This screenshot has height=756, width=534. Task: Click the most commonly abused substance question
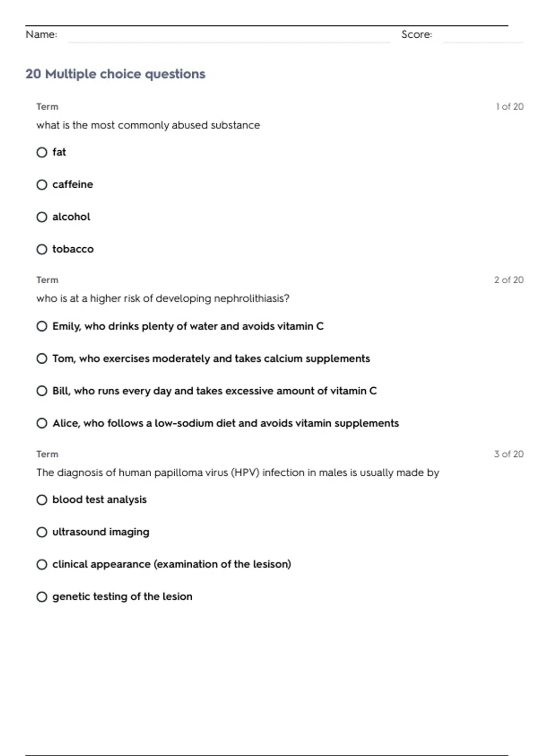148,125
